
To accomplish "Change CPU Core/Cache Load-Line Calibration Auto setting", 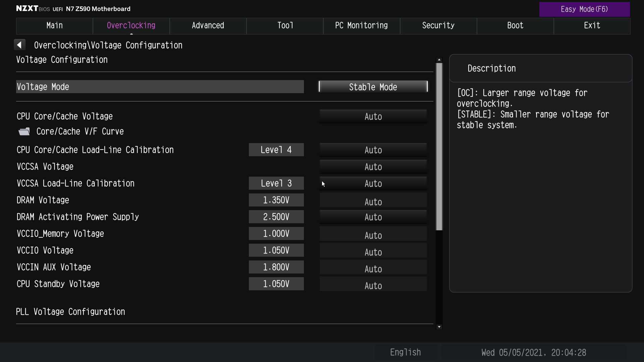I will tap(373, 150).
